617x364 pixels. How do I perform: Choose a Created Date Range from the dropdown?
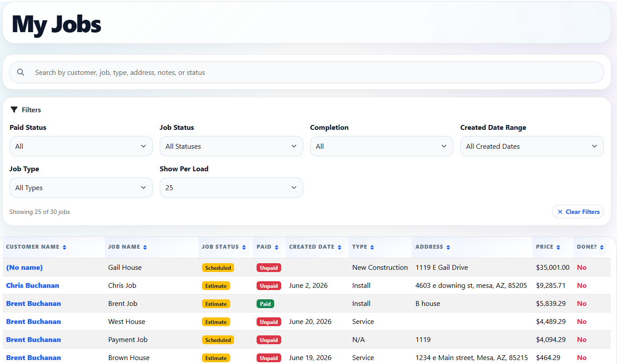532,146
